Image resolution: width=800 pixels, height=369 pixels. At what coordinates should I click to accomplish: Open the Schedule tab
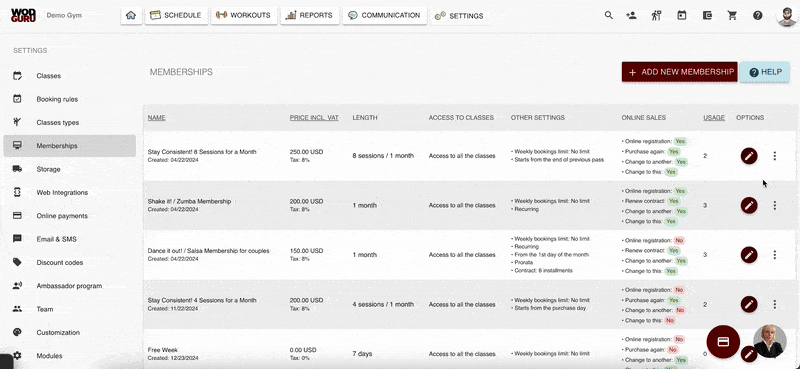[176, 15]
